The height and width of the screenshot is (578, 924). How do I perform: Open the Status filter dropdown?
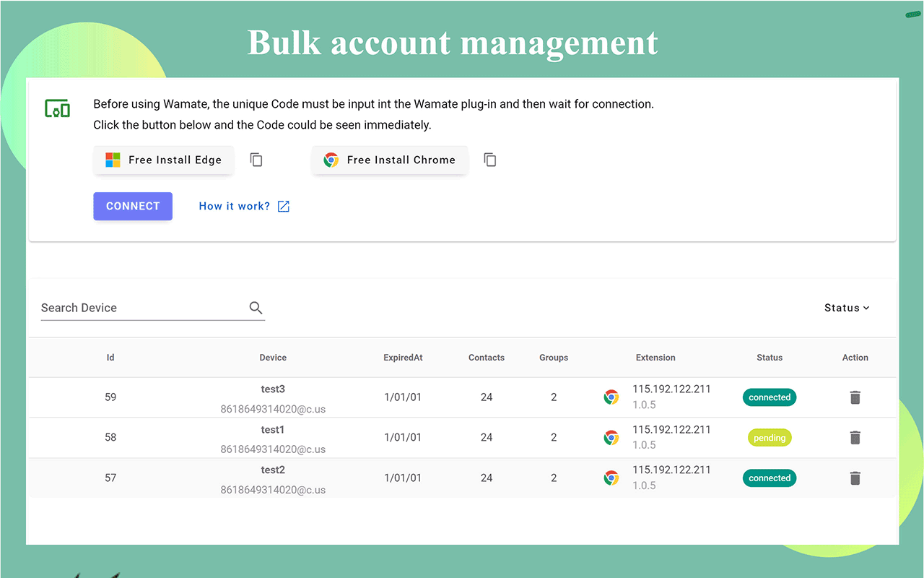pyautogui.click(x=847, y=308)
